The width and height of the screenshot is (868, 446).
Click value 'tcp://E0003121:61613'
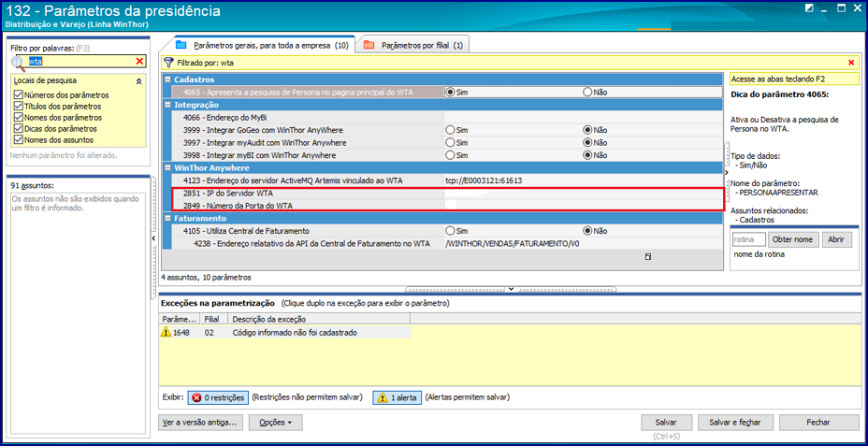(484, 180)
